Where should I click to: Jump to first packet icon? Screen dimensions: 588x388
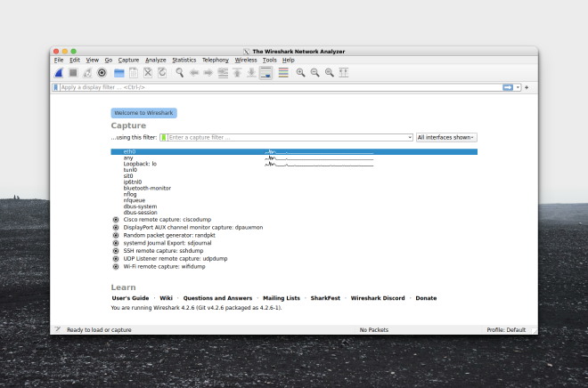tap(237, 73)
